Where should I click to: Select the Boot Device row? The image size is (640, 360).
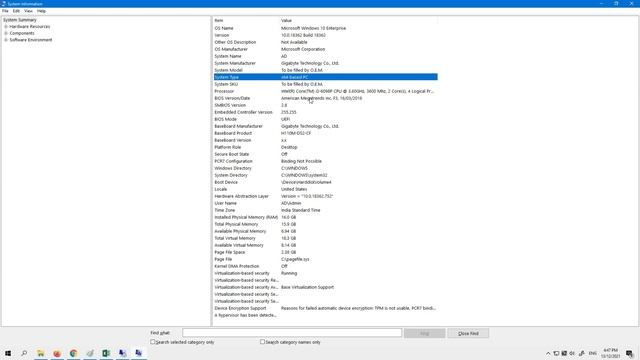[325, 182]
